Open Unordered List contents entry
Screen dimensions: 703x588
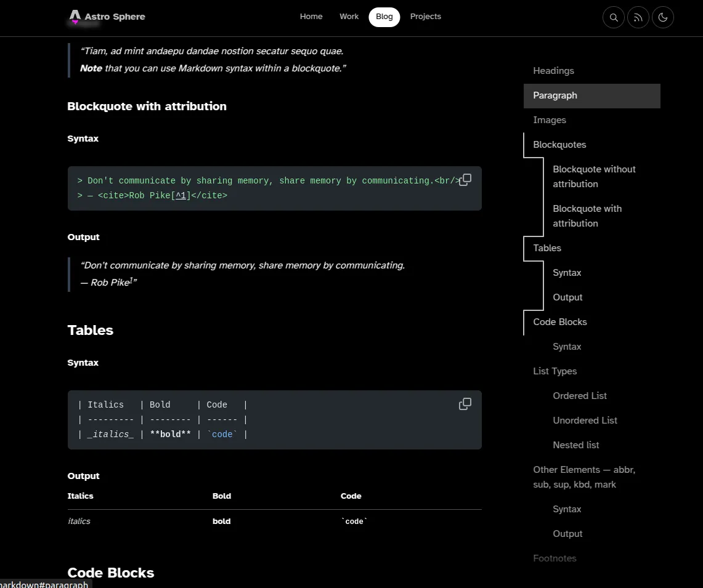point(585,421)
